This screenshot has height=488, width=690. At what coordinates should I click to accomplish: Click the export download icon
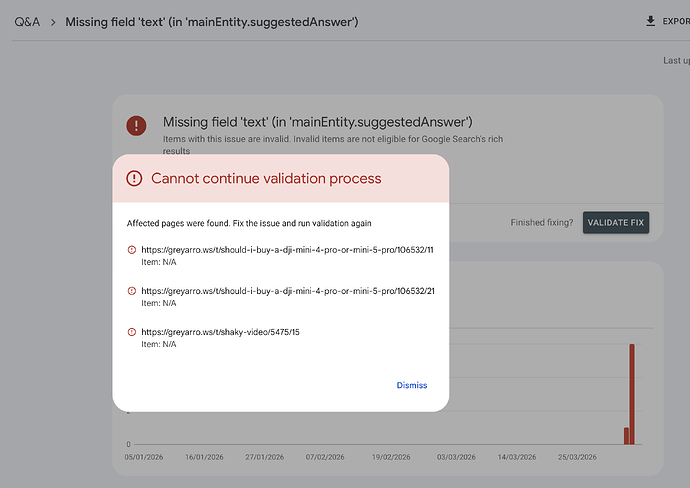[x=650, y=21]
